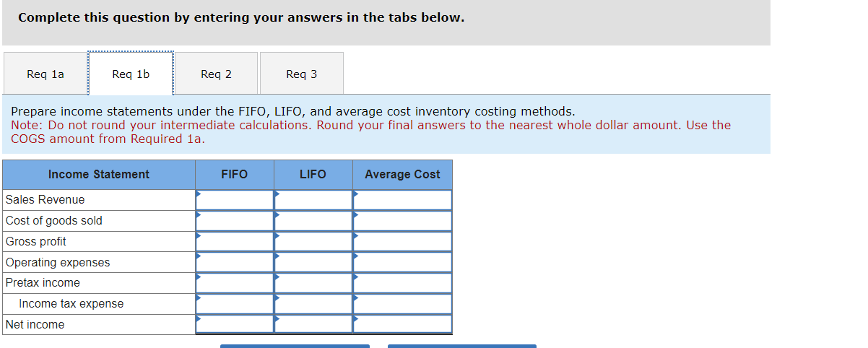Click the red rounding note text
868x348 pixels.
click(370, 132)
